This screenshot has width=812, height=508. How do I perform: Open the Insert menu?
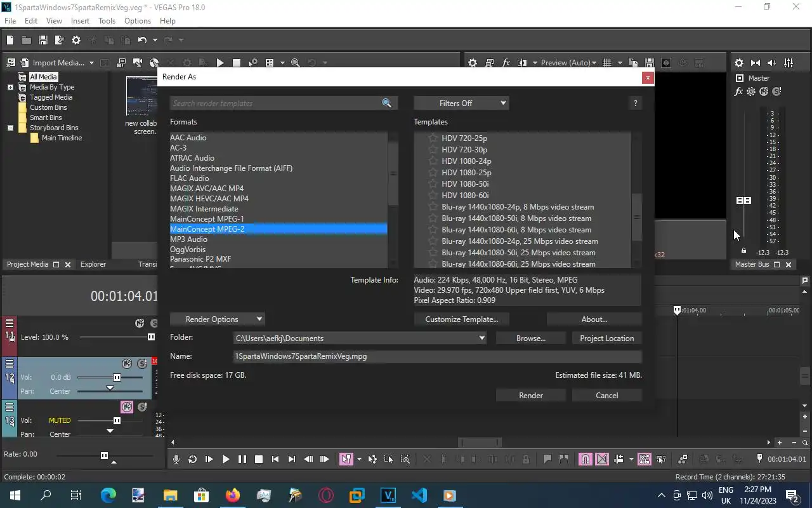[80, 21]
